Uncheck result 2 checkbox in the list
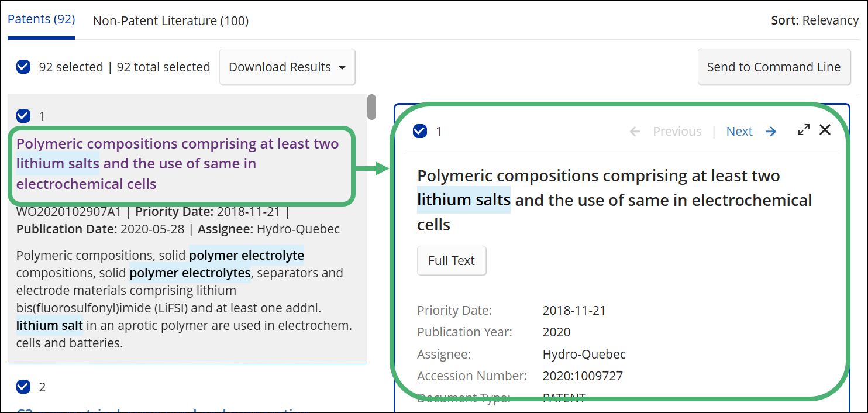 point(23,387)
